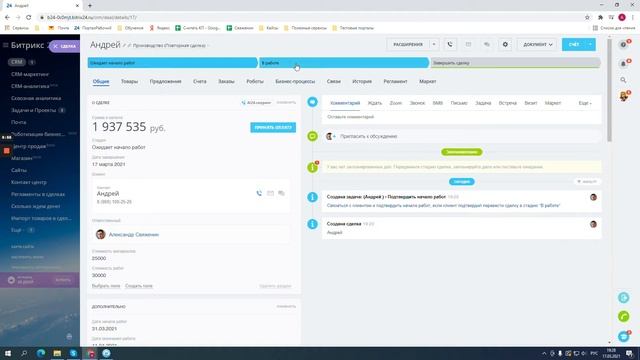Open the Windows Start menu

(8, 353)
